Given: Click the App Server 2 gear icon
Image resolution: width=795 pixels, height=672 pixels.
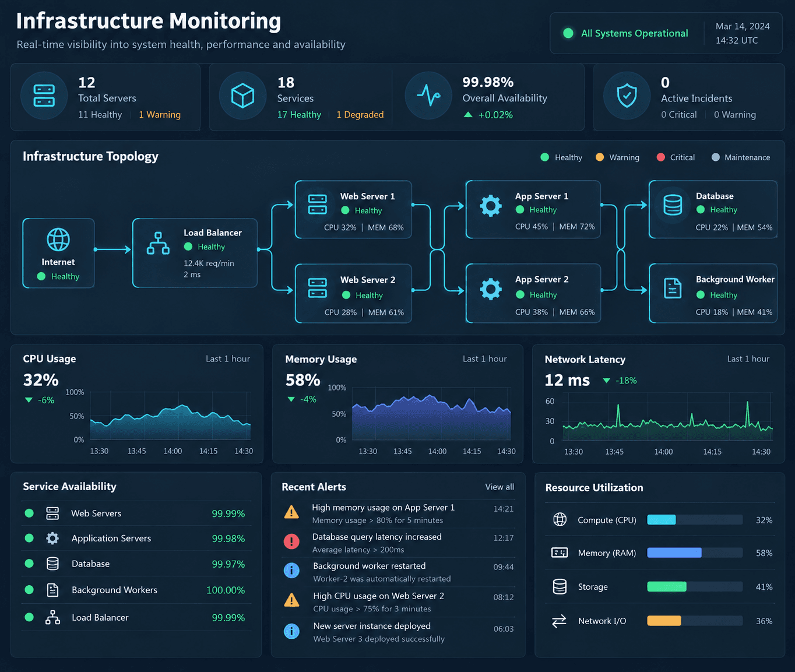Looking at the screenshot, I should (x=491, y=288).
